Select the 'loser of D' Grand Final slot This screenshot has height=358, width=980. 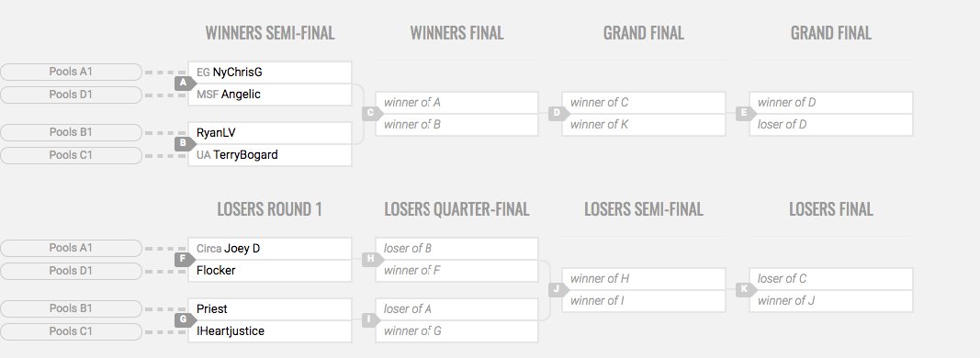click(x=831, y=124)
